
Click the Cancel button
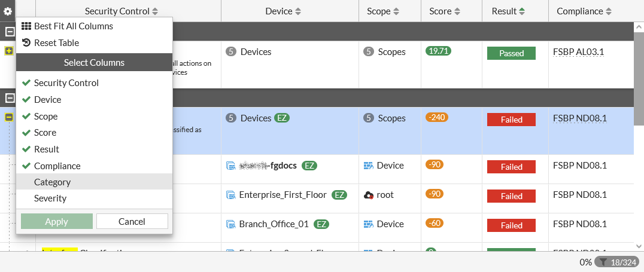[132, 221]
